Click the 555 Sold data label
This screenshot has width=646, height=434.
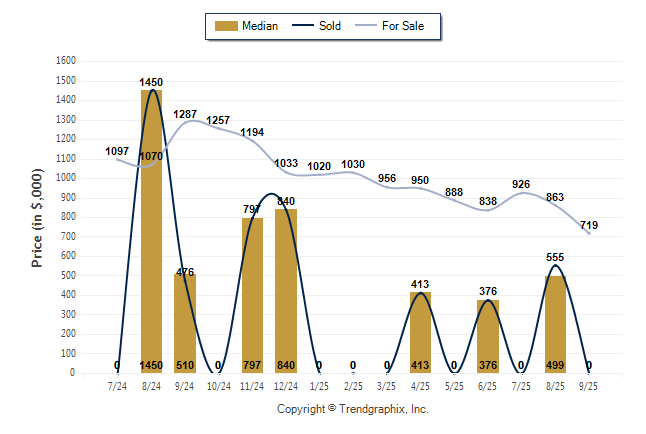point(555,257)
